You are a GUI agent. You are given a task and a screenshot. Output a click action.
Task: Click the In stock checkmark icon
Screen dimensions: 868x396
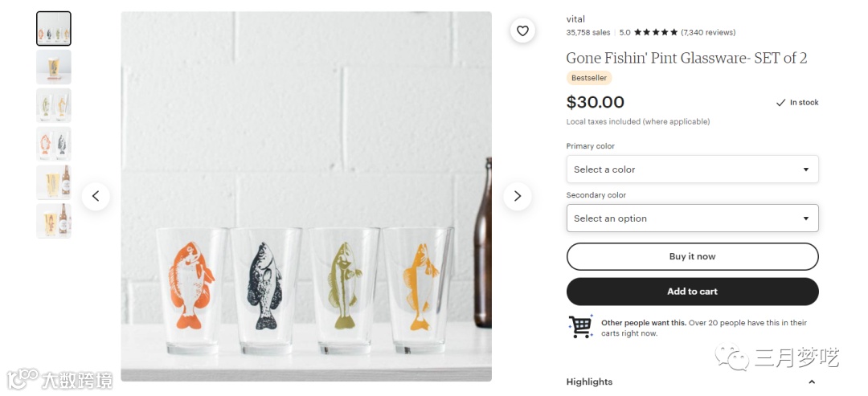(780, 102)
